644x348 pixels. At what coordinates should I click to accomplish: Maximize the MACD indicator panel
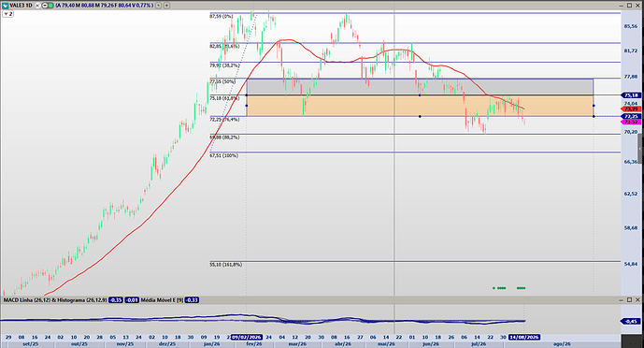click(629, 300)
